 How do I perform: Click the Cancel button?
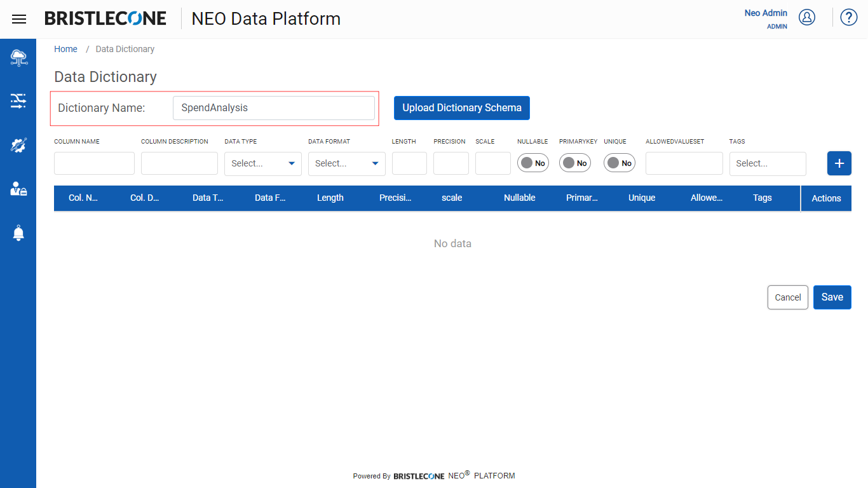point(788,297)
